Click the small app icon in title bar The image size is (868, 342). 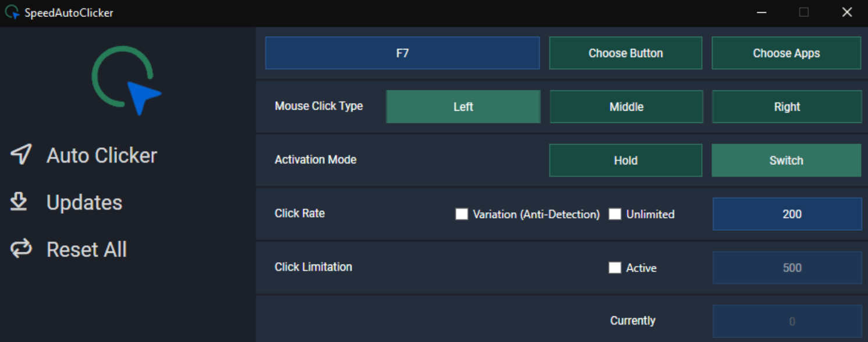[12, 12]
